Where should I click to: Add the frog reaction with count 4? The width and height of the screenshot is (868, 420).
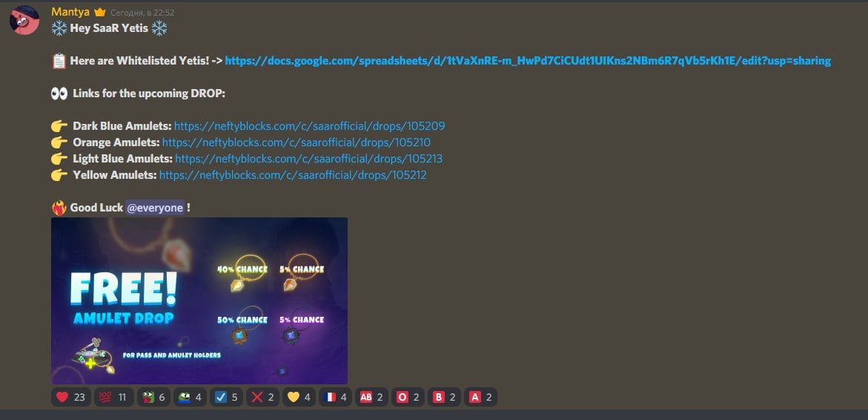click(x=190, y=397)
